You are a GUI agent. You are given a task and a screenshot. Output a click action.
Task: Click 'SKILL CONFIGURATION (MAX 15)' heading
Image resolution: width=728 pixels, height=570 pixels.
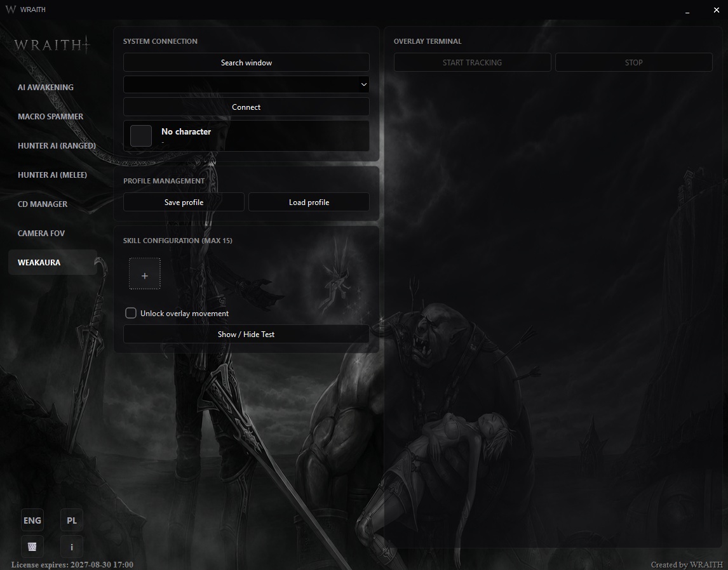[x=177, y=240]
